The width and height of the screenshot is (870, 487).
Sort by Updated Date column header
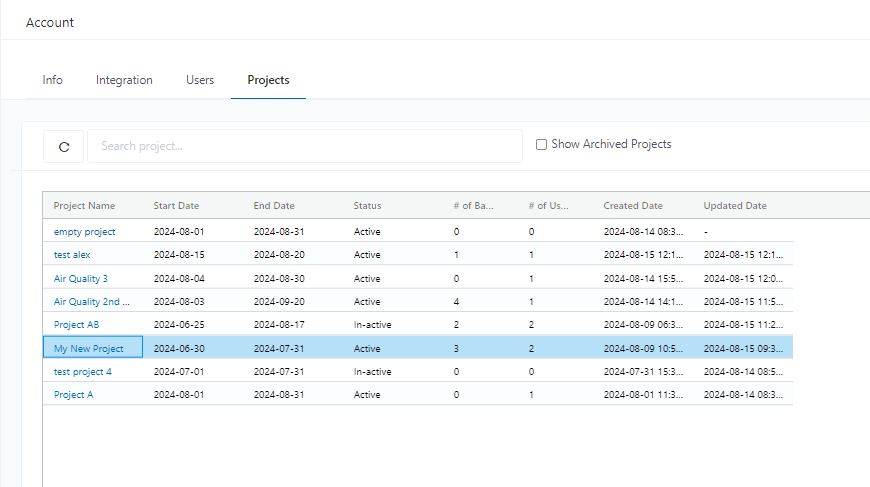[x=735, y=206]
